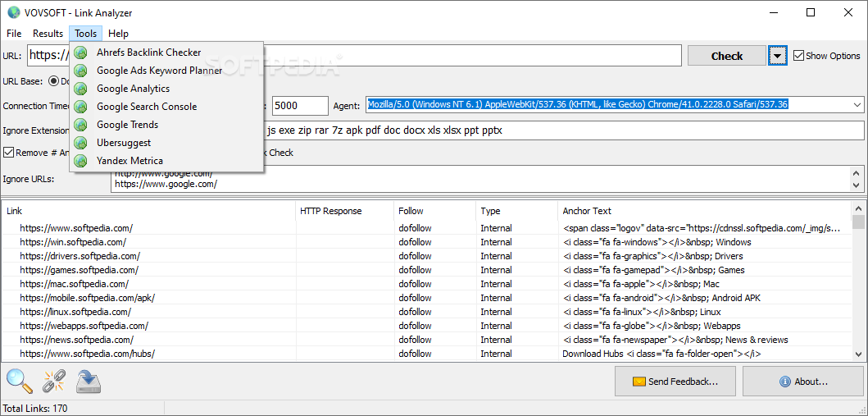Open the Results menu
Screen dimensions: 868x416
point(48,34)
